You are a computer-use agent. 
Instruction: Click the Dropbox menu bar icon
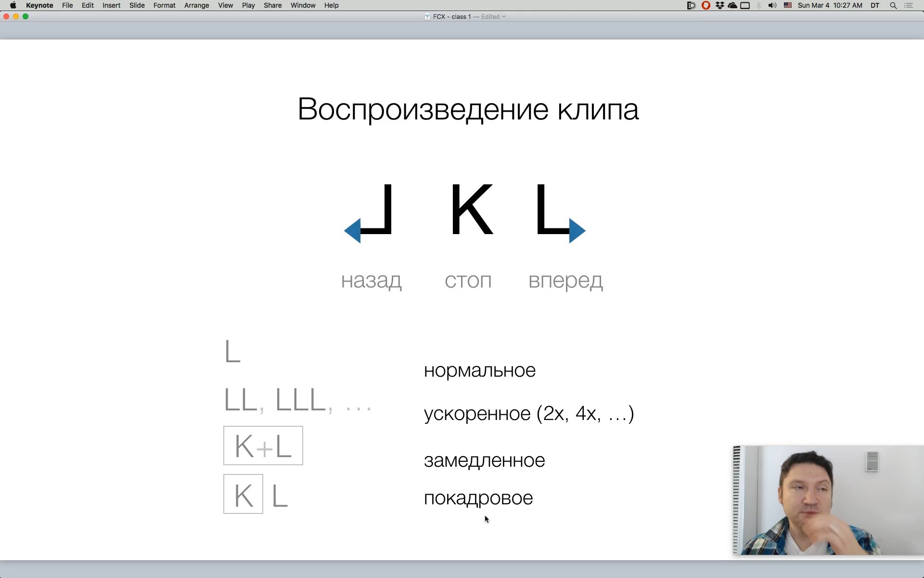tap(719, 5)
